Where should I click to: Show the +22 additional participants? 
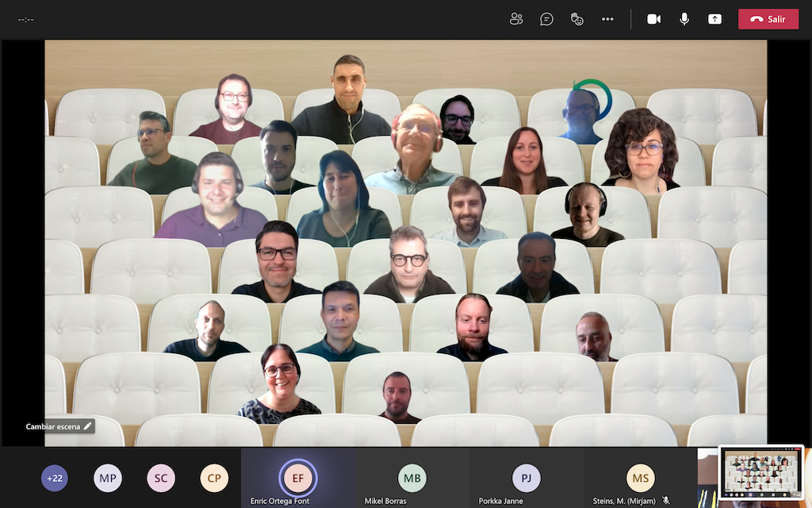tap(55, 478)
